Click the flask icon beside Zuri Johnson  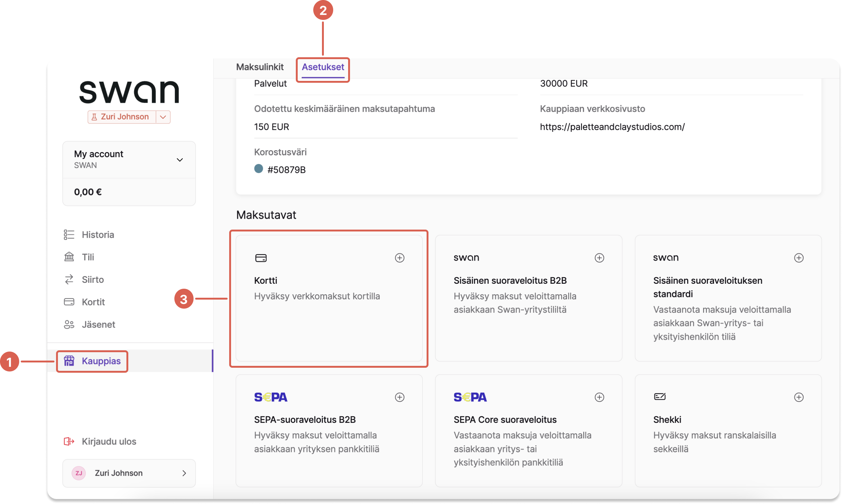94,117
